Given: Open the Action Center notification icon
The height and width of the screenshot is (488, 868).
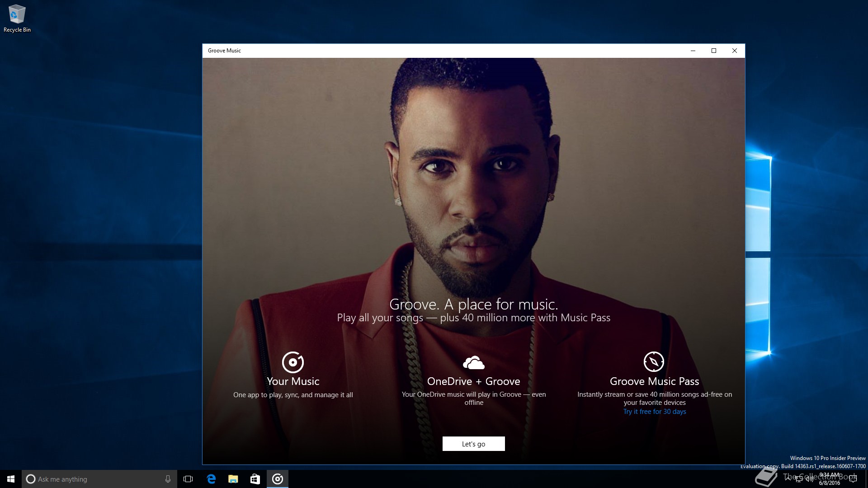Looking at the screenshot, I should 853,479.
